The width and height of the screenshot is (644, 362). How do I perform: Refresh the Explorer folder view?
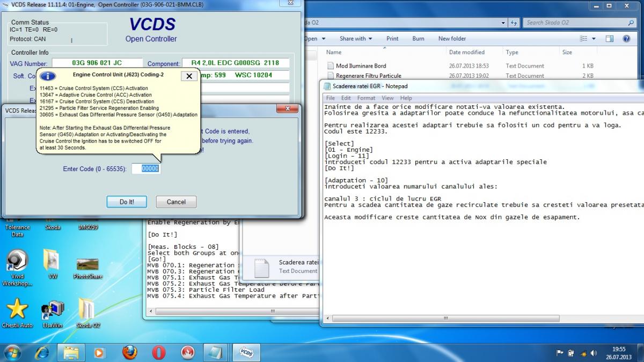coord(514,23)
